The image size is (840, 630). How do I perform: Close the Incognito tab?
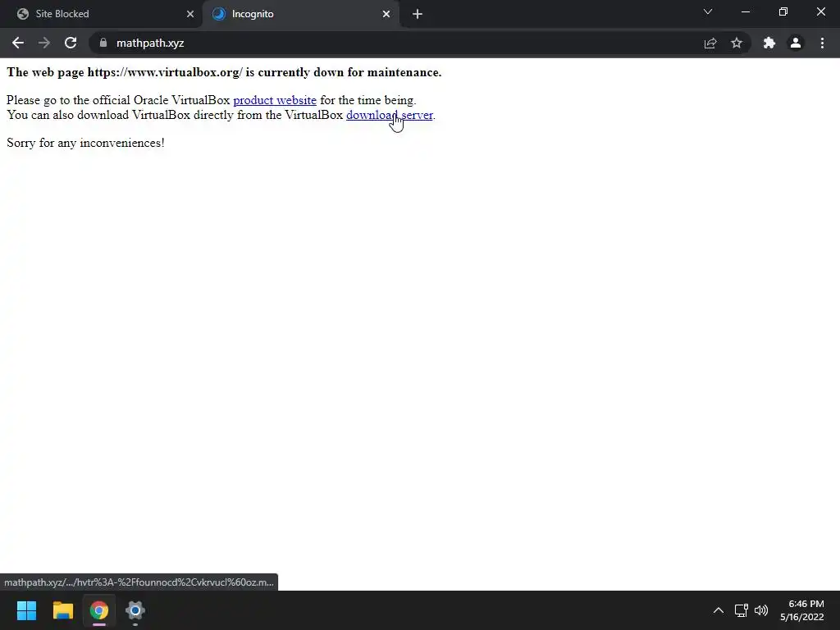386,14
